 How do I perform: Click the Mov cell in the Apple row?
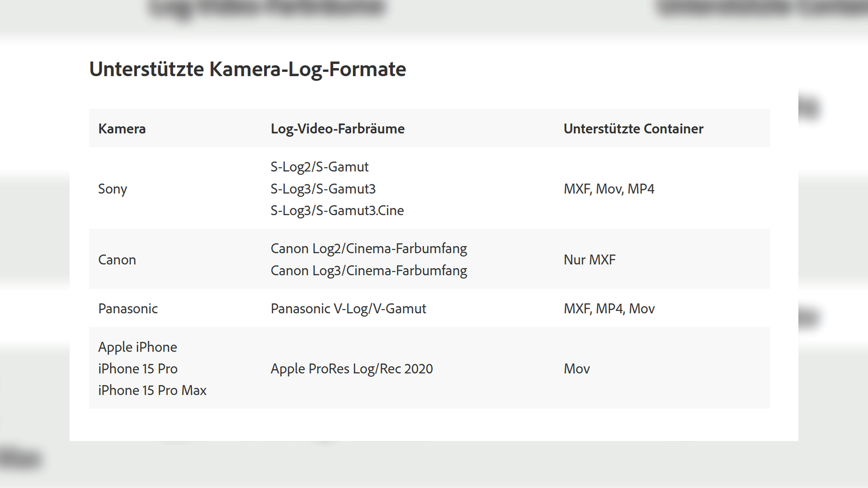tap(576, 369)
